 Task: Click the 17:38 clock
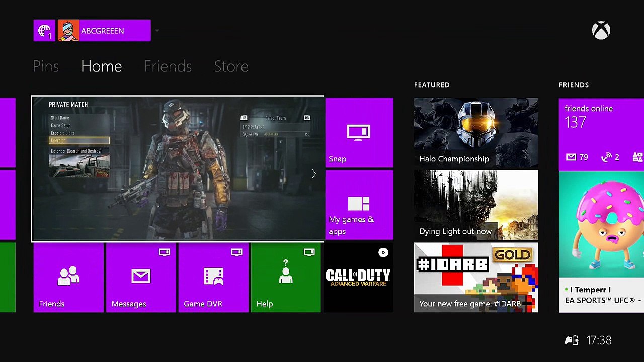coord(599,340)
